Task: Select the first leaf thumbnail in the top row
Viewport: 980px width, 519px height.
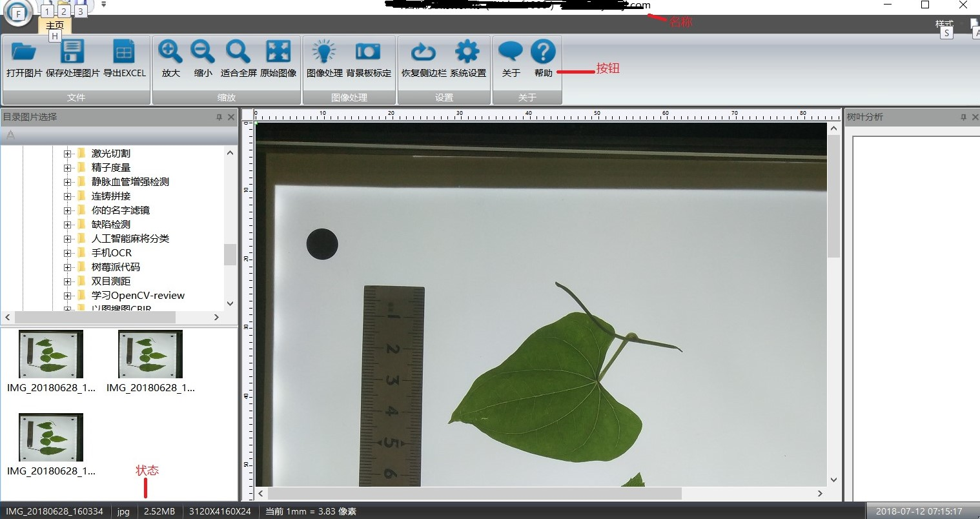Action: [51, 354]
